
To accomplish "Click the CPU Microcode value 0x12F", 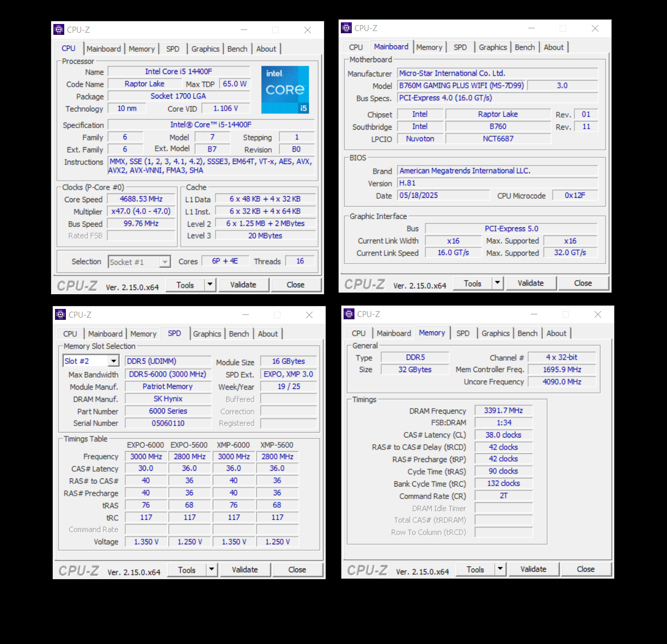I will pyautogui.click(x=575, y=195).
